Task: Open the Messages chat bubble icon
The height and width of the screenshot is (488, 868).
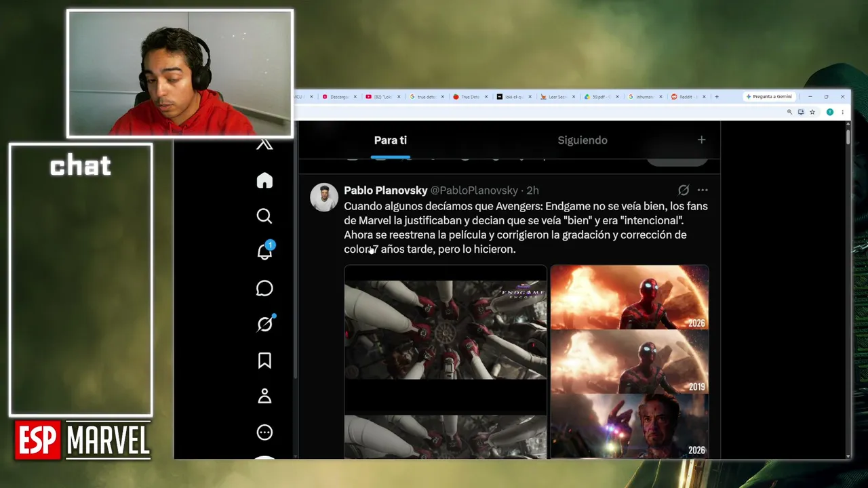Action: tap(264, 288)
